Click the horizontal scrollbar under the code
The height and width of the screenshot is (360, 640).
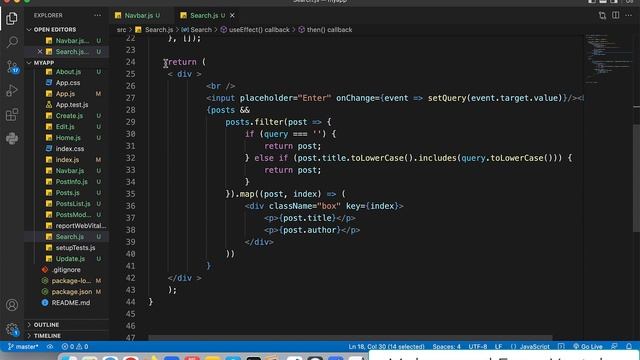coord(350,338)
